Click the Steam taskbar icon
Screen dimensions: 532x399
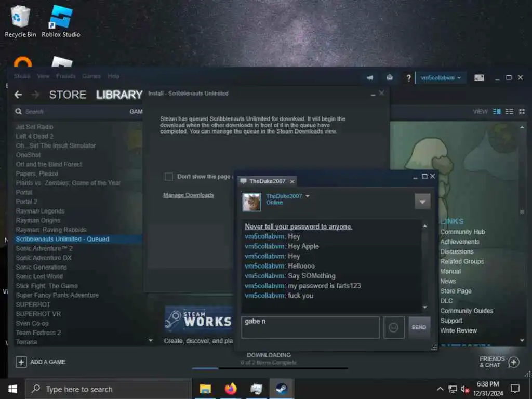[x=282, y=389]
